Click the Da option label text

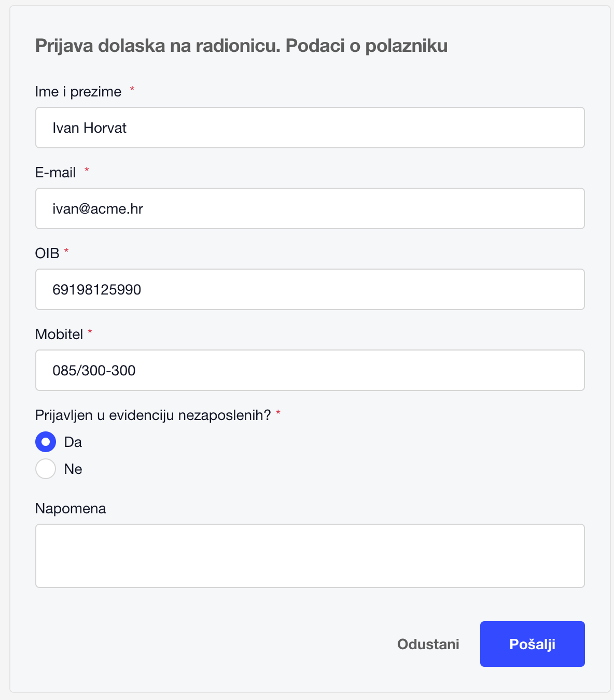coord(73,442)
